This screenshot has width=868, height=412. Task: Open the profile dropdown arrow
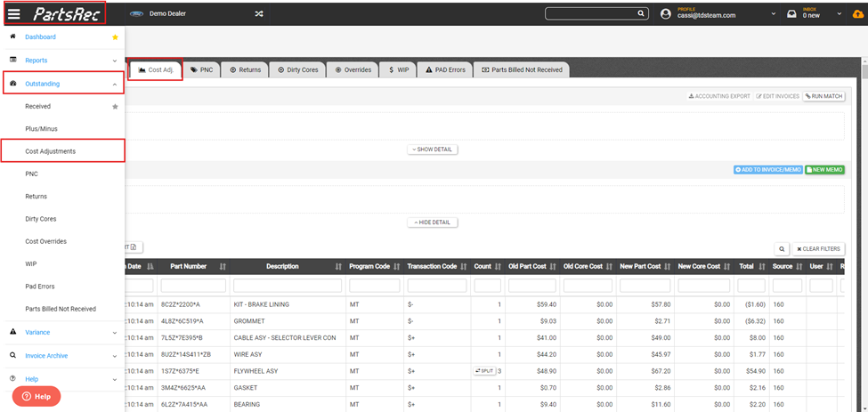pyautogui.click(x=774, y=14)
